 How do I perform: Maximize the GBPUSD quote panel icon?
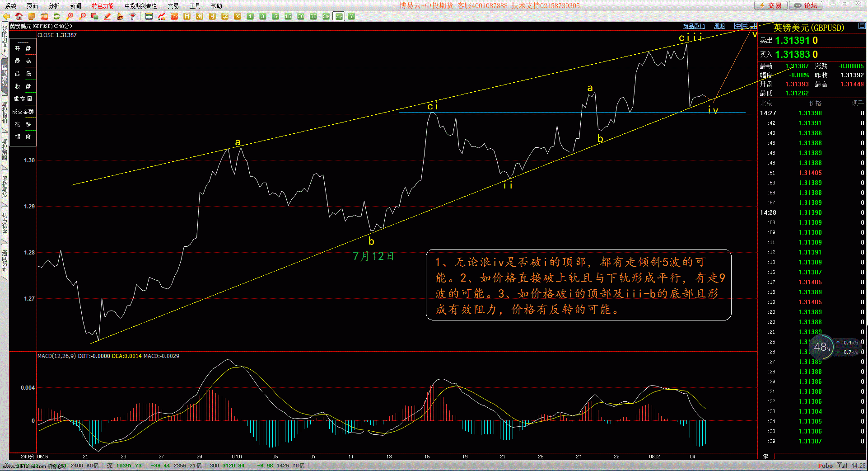click(862, 26)
